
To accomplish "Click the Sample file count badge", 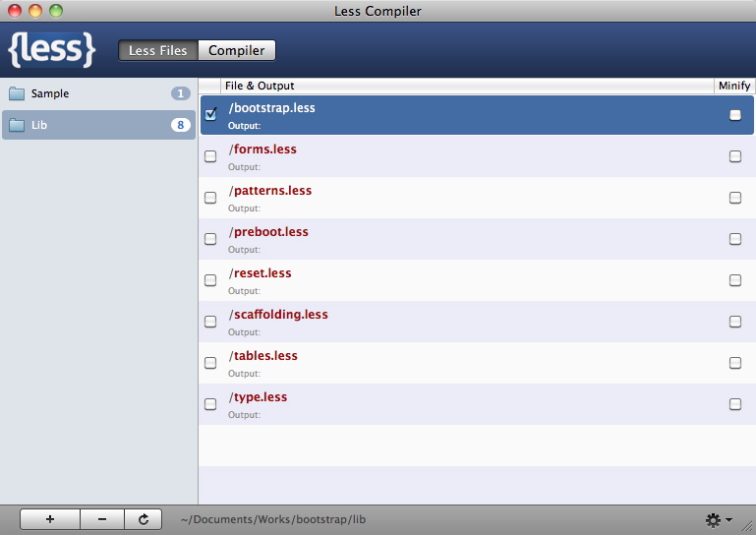I will pyautogui.click(x=180, y=93).
